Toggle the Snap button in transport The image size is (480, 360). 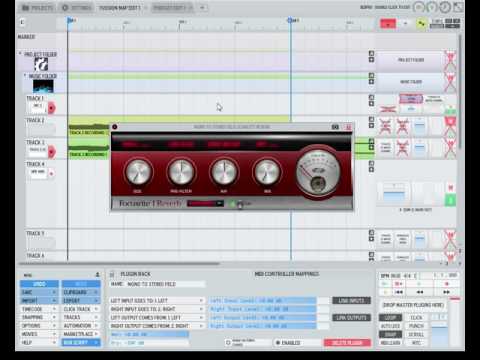point(390,334)
